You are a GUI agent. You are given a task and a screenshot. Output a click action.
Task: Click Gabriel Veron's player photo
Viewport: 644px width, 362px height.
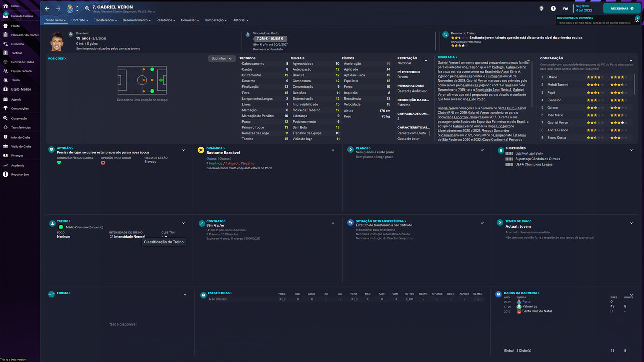click(57, 41)
